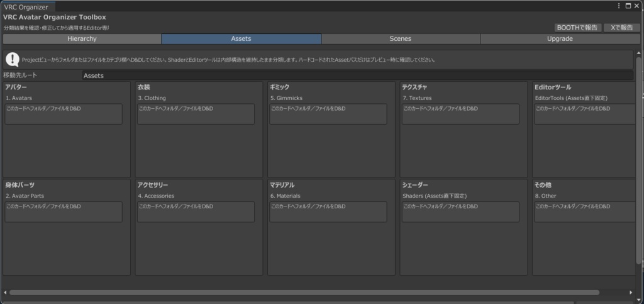Click the '8. Other' folder label

[545, 196]
